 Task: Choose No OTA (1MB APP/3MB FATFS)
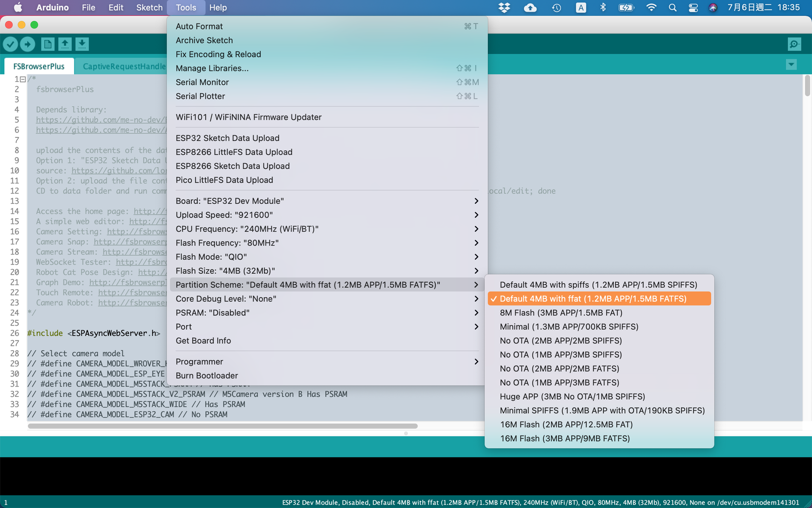599,382
